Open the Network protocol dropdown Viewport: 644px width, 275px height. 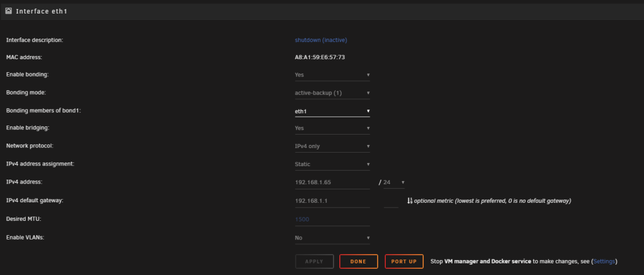tap(332, 147)
